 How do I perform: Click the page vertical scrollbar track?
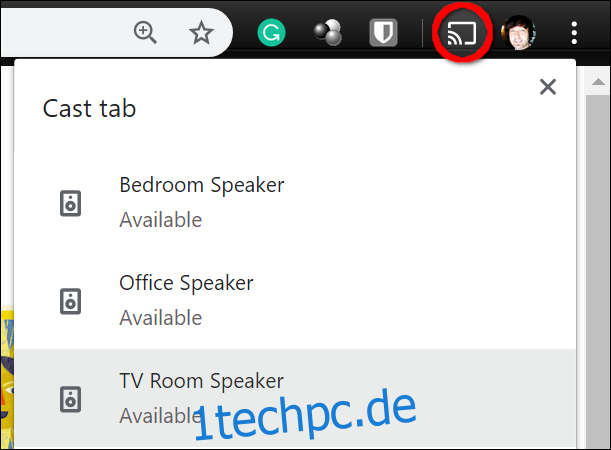[x=598, y=271]
